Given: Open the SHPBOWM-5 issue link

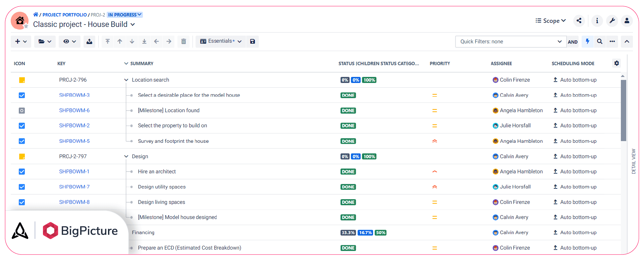Looking at the screenshot, I should click(x=74, y=141).
